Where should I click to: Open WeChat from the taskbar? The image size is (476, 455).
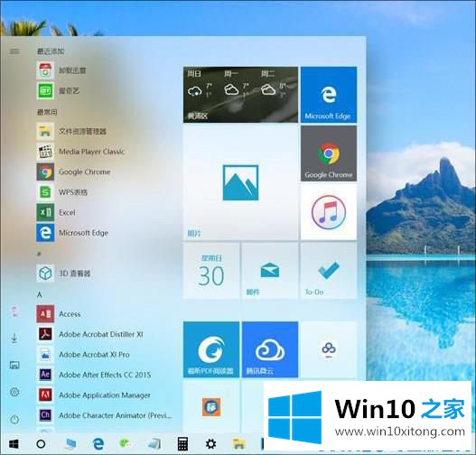click(x=126, y=444)
